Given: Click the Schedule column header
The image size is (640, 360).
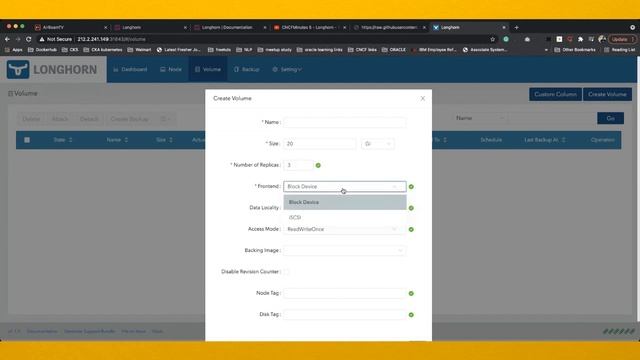Looking at the screenshot, I should 491,140.
